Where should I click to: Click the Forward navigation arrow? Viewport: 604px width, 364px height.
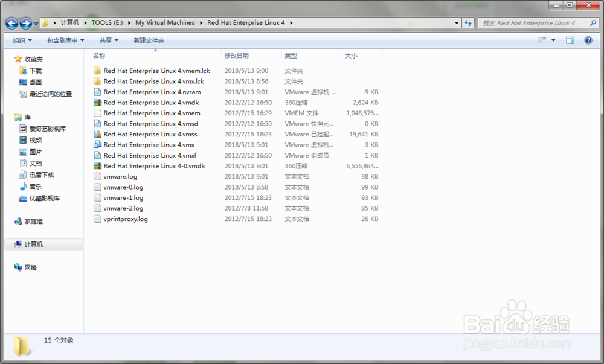26,24
